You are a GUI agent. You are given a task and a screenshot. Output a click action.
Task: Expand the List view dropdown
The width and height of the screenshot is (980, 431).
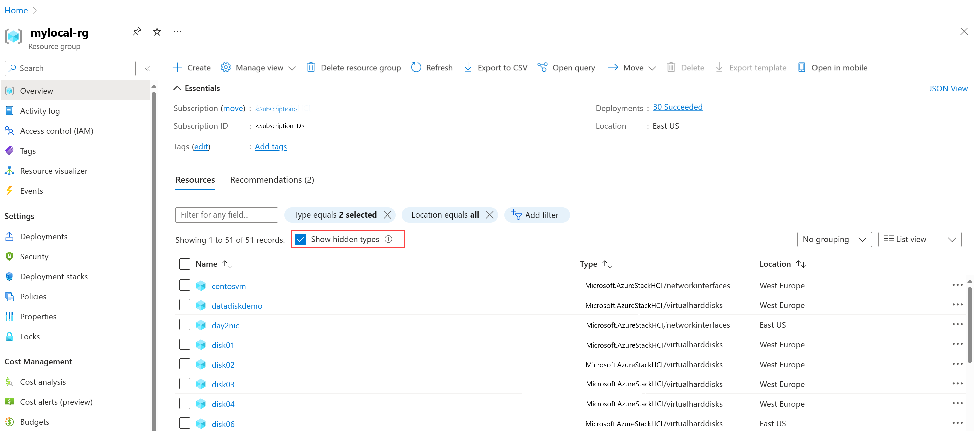coord(919,239)
